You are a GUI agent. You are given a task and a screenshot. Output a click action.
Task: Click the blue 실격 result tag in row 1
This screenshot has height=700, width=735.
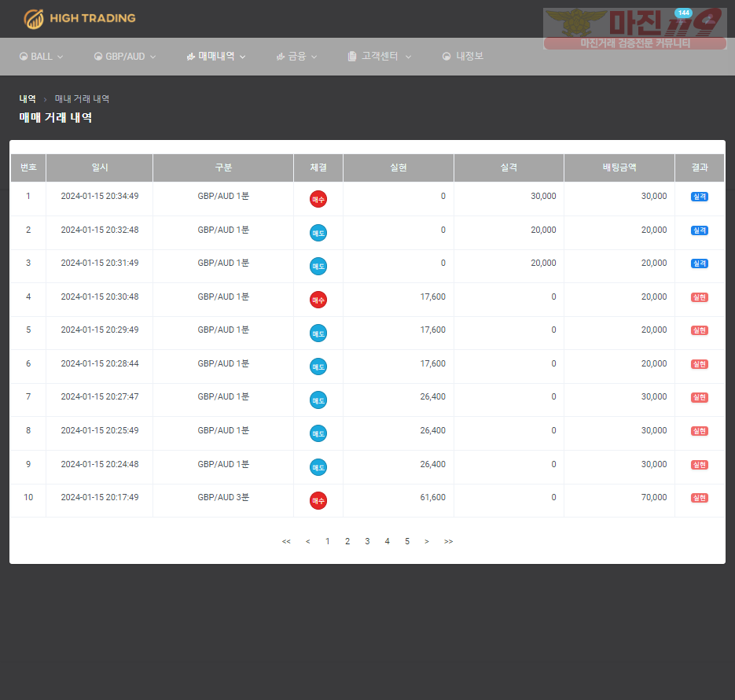pyautogui.click(x=700, y=197)
